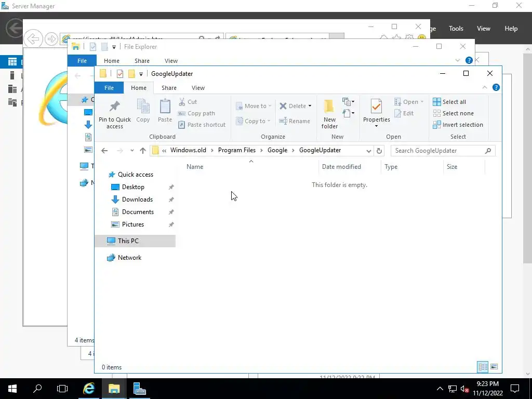Image resolution: width=532 pixels, height=399 pixels.
Task: Open the Help menu in Server Manager
Action: pos(511,29)
